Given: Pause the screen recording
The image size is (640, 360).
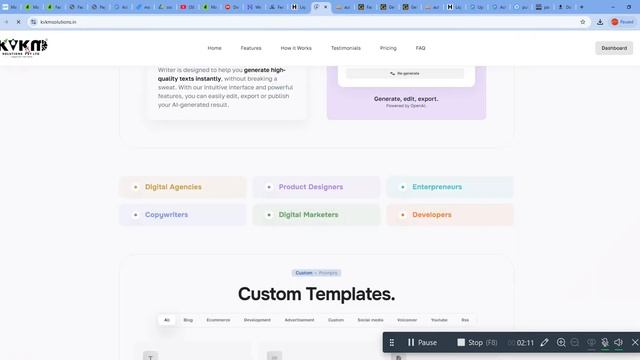Looking at the screenshot, I should click(422, 342).
